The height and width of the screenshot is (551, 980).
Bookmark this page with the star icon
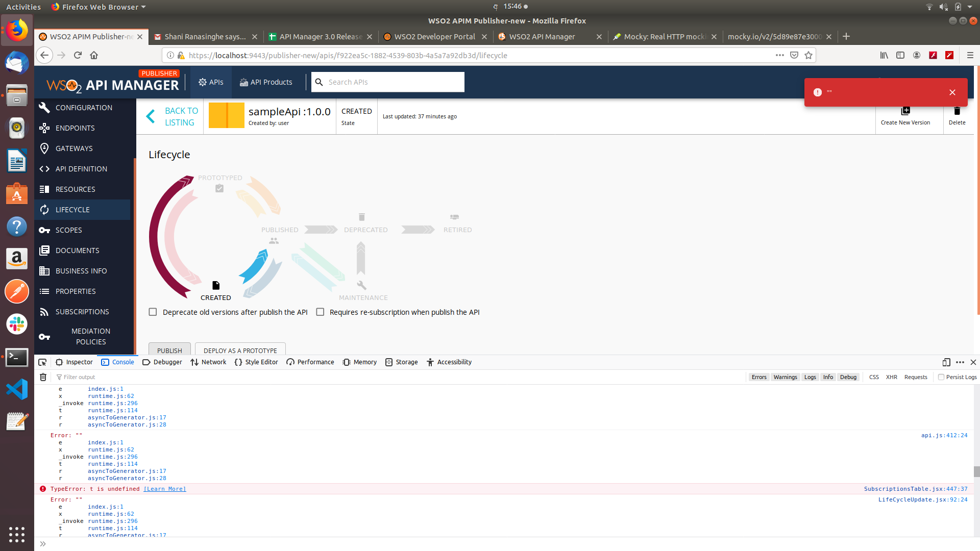tap(808, 55)
